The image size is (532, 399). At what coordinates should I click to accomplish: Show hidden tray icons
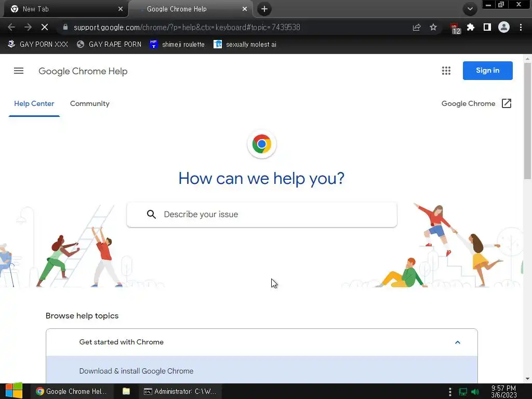point(450,392)
